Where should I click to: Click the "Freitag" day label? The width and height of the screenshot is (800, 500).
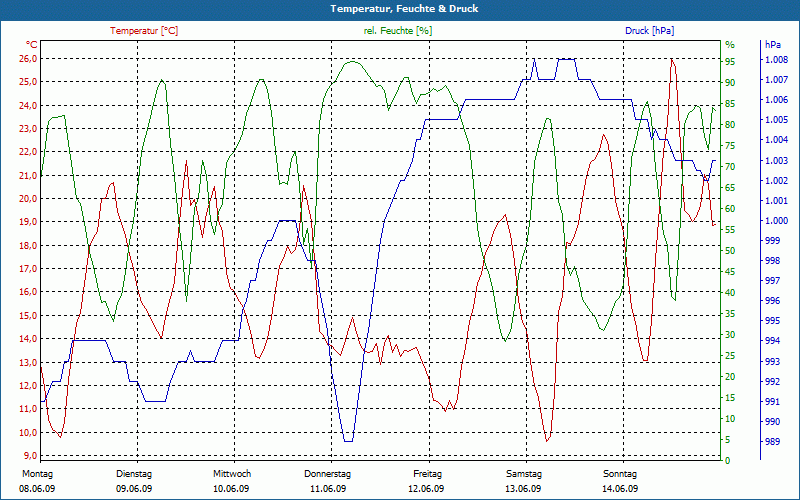(x=428, y=474)
